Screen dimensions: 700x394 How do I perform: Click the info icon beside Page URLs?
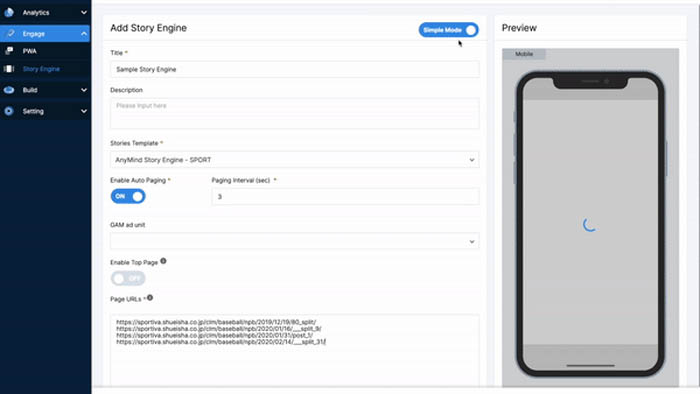[150, 298]
